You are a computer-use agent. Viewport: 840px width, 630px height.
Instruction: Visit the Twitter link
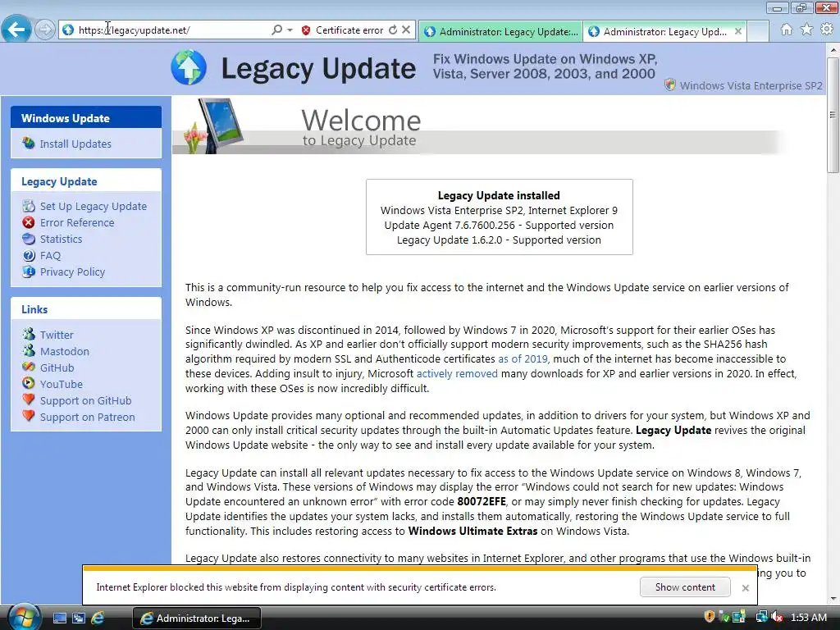(57, 335)
